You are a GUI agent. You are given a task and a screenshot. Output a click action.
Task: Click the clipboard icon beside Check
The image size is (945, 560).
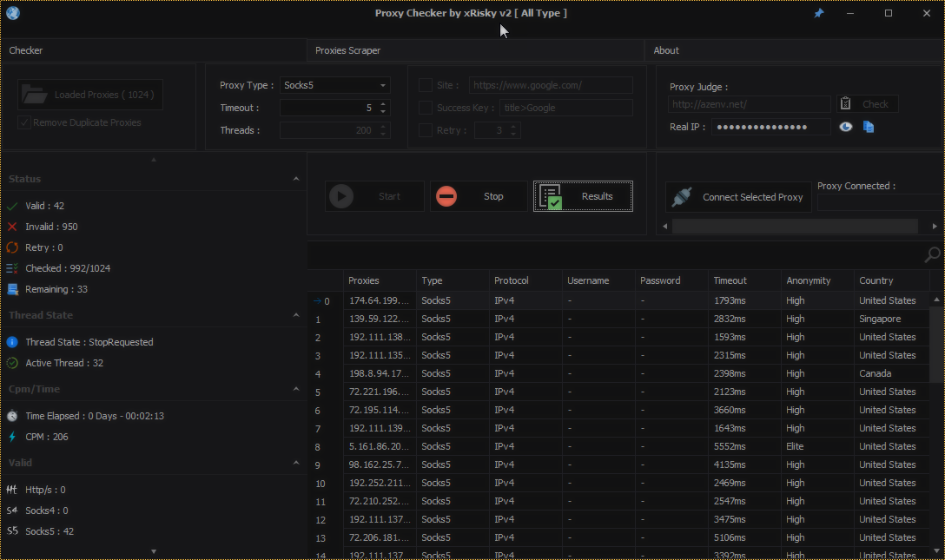[x=846, y=103]
